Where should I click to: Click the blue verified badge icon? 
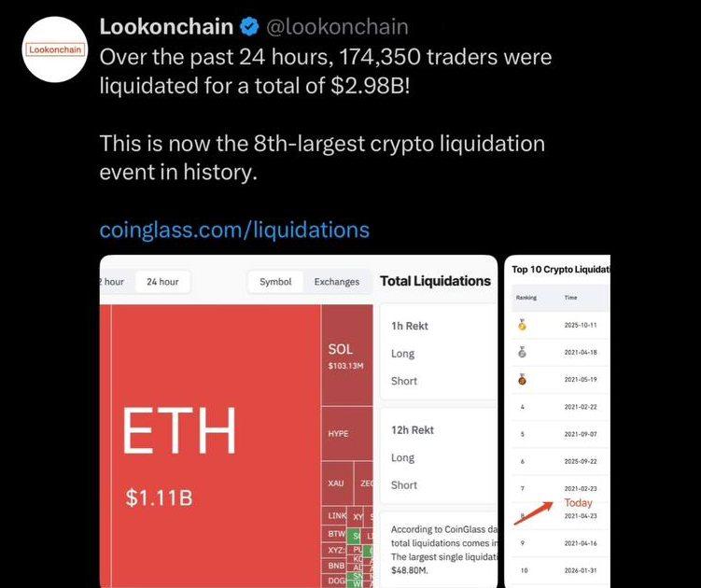pyautogui.click(x=249, y=27)
